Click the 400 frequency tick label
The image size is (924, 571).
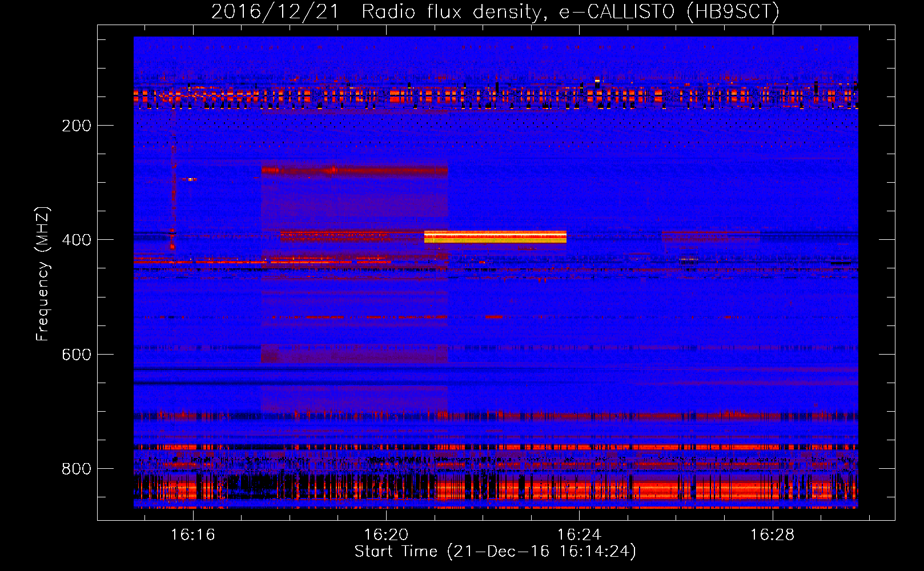tap(77, 240)
